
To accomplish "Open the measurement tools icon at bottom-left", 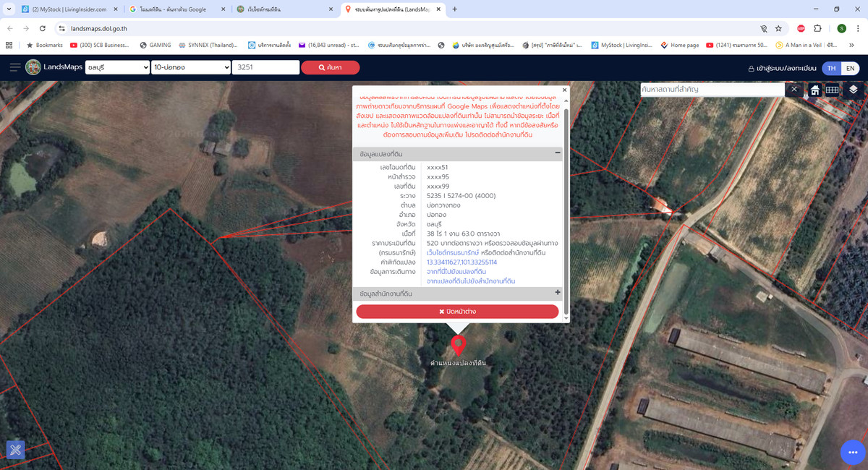I will pyautogui.click(x=16, y=450).
